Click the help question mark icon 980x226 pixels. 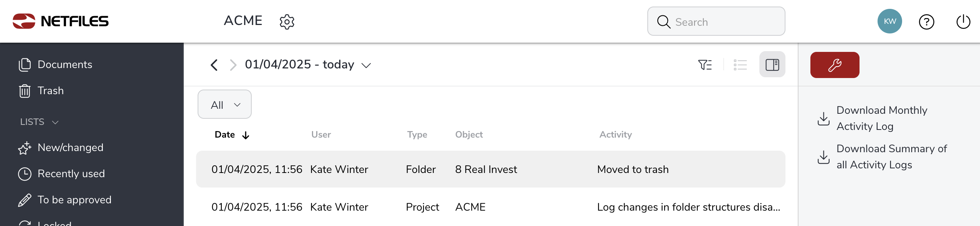[926, 22]
